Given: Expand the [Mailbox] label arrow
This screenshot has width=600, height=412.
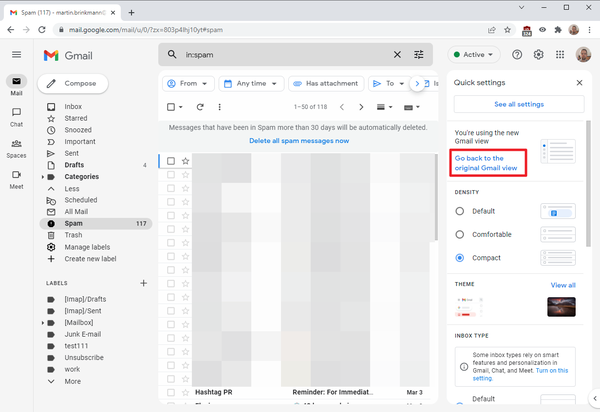Looking at the screenshot, I should [42, 323].
